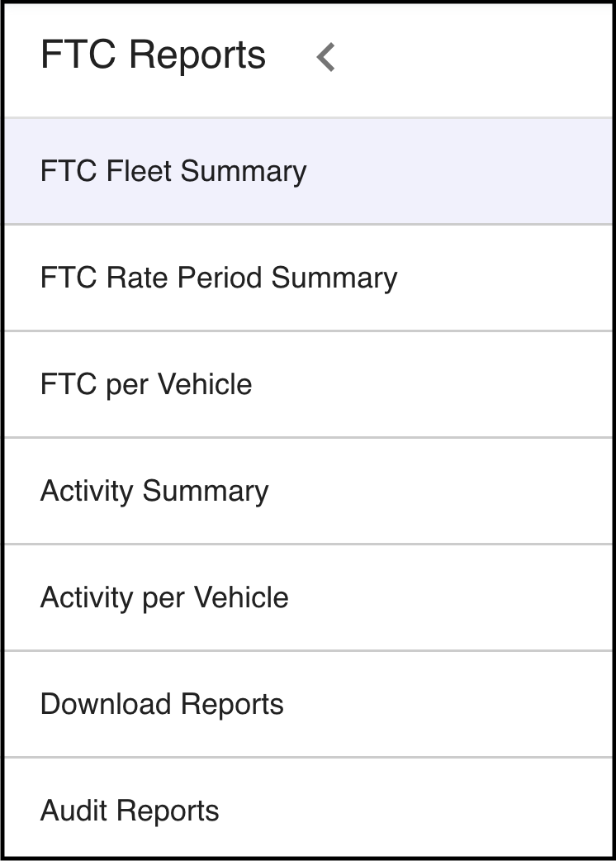
Task: Choose the highlighted FTC Fleet Summary item
Action: (x=173, y=171)
